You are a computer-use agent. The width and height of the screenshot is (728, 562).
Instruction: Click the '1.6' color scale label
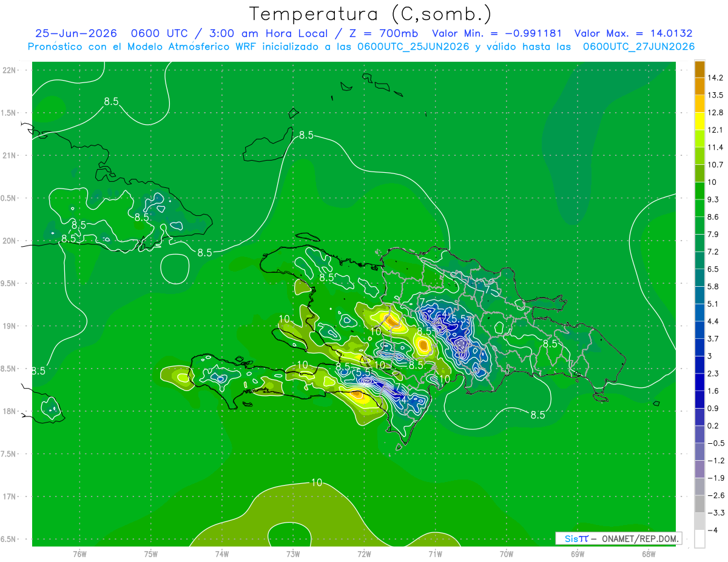712,391
